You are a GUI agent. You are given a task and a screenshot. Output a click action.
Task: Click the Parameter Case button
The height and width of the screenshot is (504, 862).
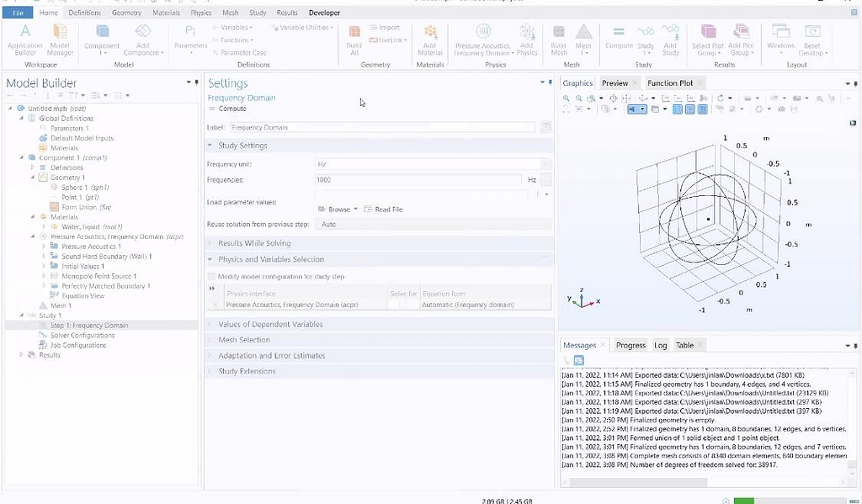(x=240, y=53)
